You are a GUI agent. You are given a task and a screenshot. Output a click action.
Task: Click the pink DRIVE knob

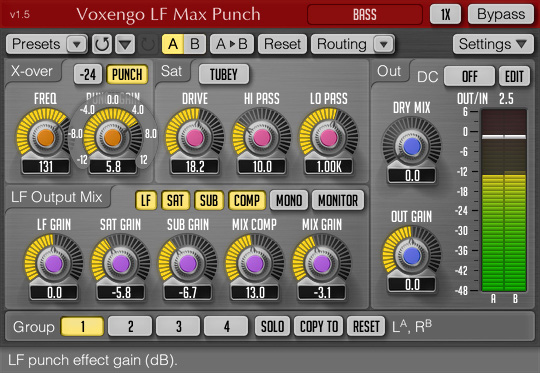coord(195,137)
